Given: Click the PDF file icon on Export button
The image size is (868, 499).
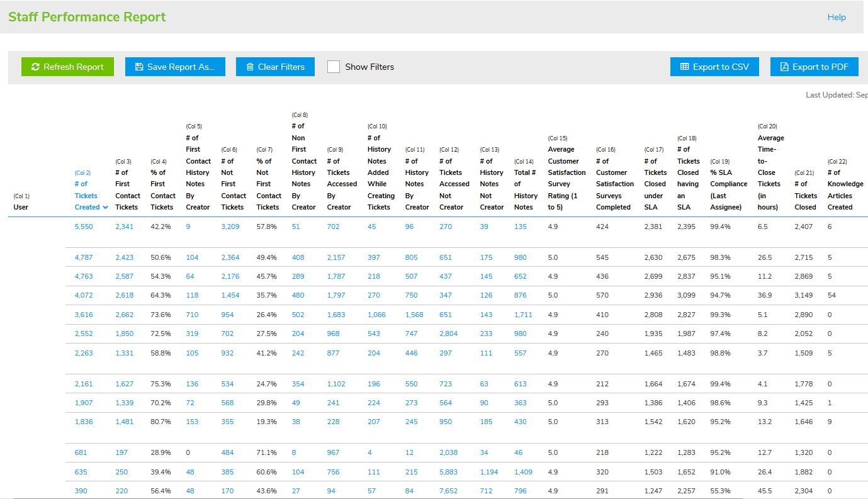Looking at the screenshot, I should [784, 67].
